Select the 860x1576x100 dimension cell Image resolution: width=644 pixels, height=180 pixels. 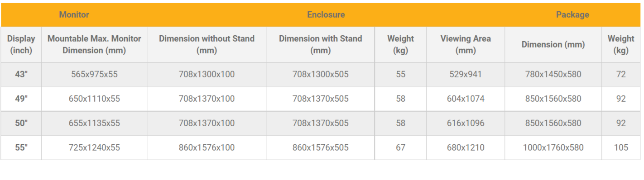[207, 147]
